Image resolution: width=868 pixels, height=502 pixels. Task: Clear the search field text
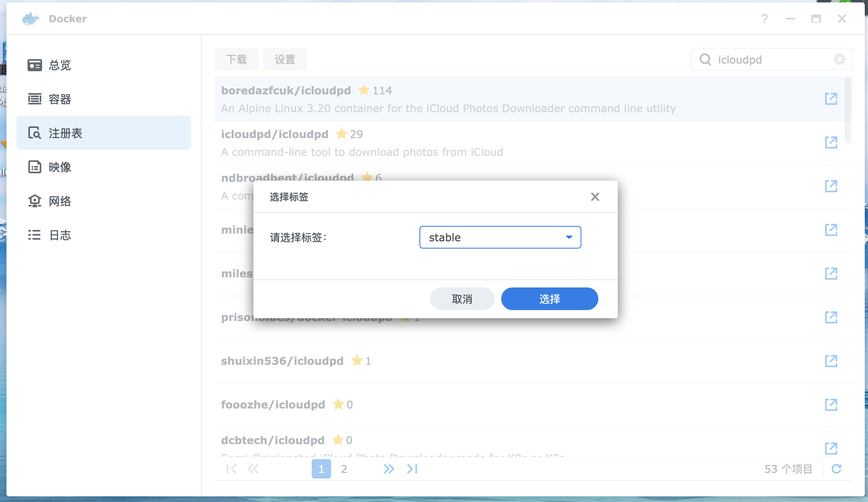coord(840,60)
